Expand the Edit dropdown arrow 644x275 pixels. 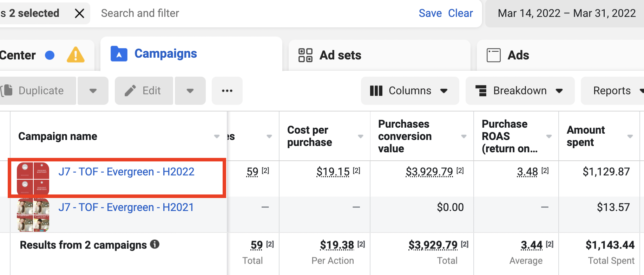190,91
